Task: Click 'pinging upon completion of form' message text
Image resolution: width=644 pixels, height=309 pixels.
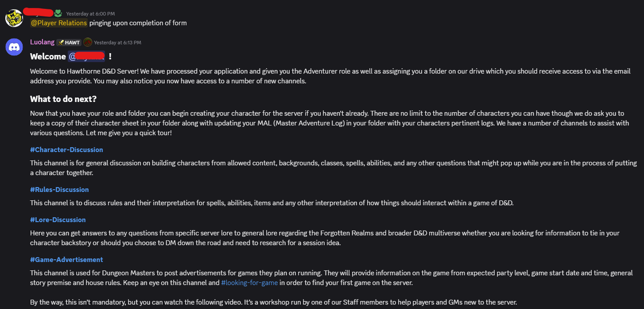Action: pos(138,23)
